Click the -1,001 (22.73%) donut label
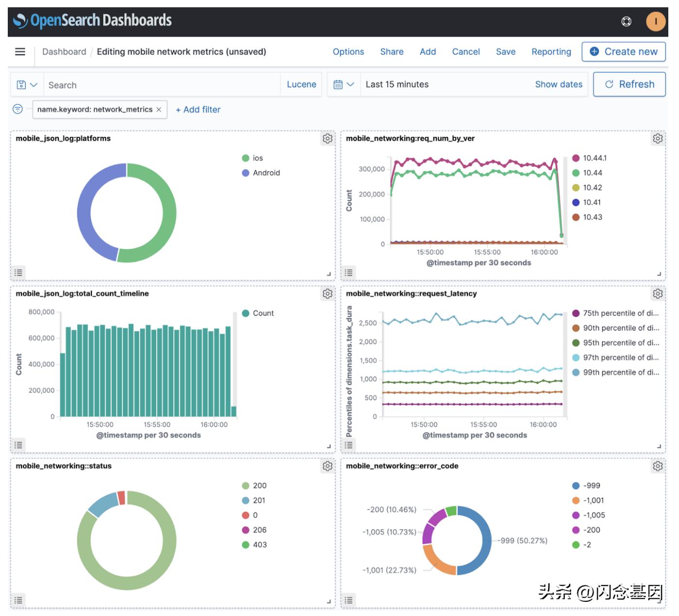 tap(390, 570)
